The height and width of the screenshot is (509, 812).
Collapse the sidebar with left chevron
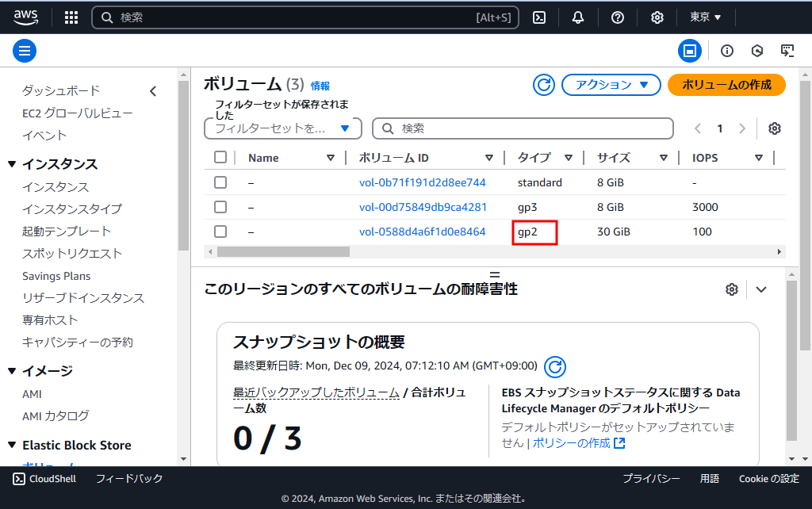tap(153, 92)
